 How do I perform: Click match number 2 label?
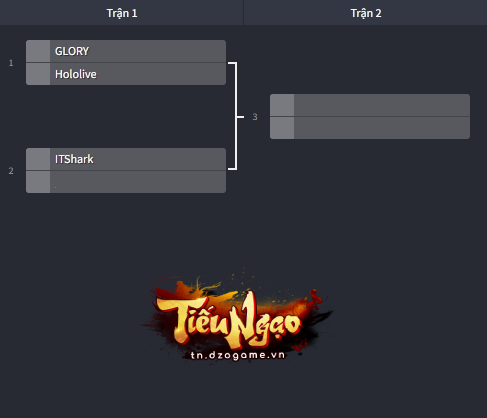(x=11, y=171)
